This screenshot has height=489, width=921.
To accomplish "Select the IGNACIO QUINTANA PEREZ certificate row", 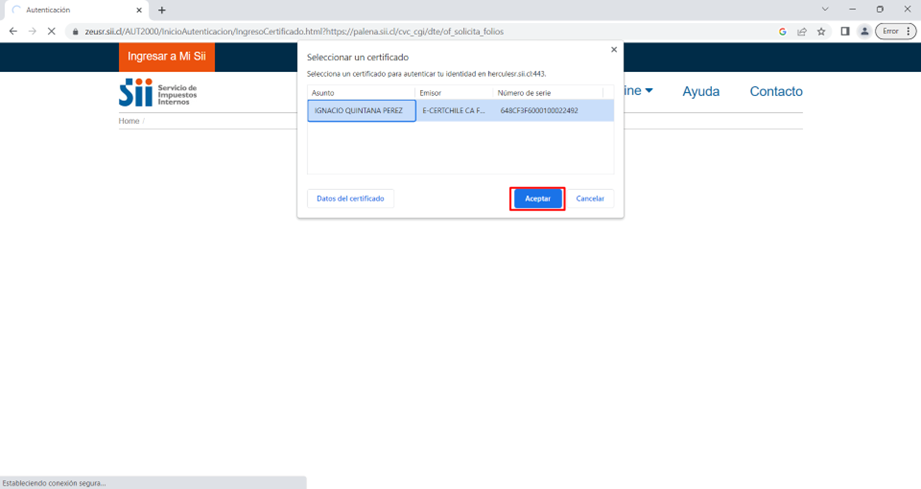I will 360,111.
